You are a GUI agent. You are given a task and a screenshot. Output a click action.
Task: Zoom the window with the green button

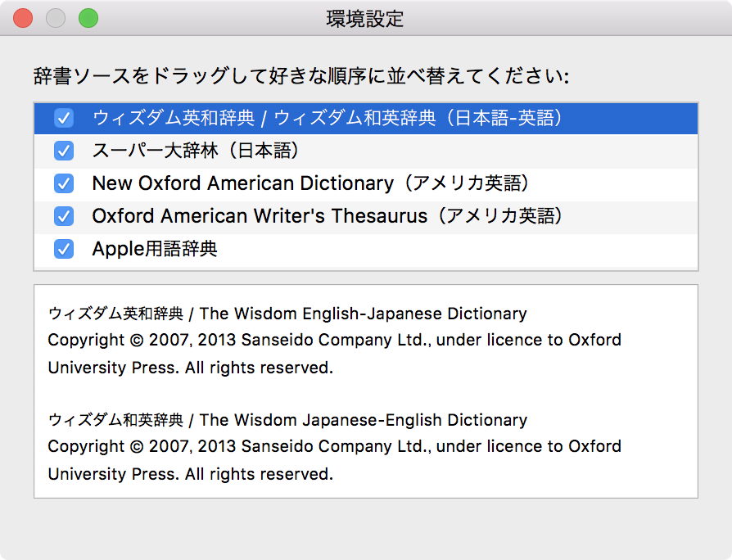tap(88, 17)
